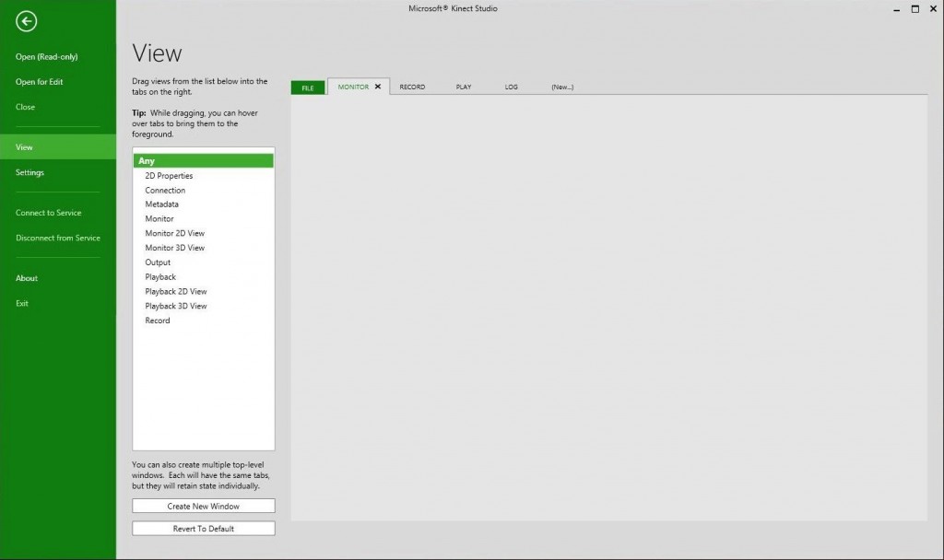Switch to the RECORD tab
The width and height of the screenshot is (944, 560).
point(412,87)
